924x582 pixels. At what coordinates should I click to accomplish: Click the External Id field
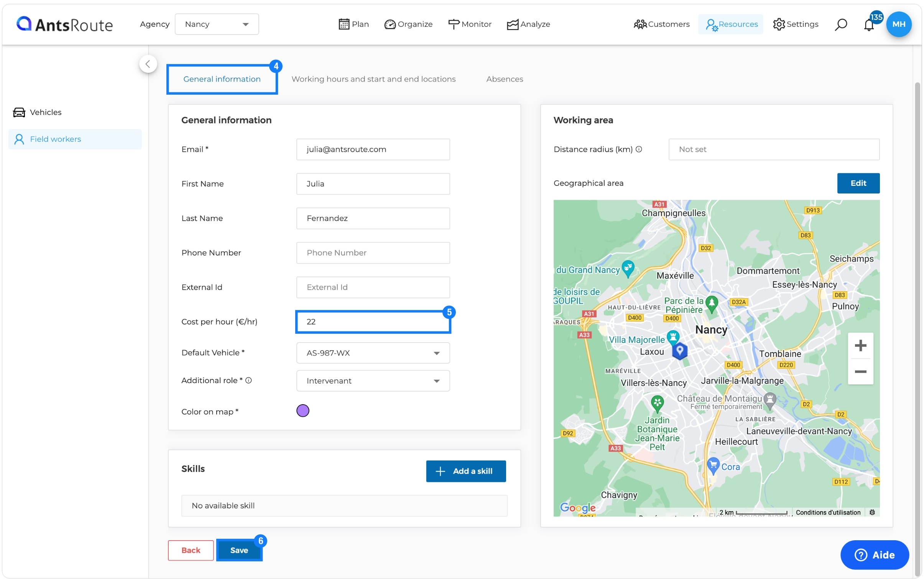coord(373,287)
